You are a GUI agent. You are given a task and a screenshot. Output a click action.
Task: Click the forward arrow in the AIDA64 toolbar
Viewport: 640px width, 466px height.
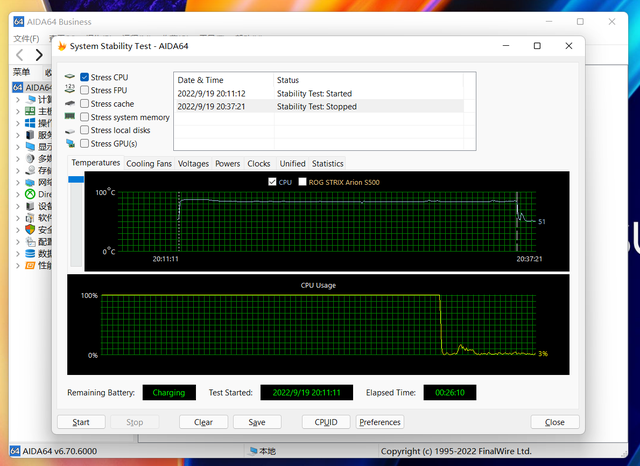[x=39, y=55]
